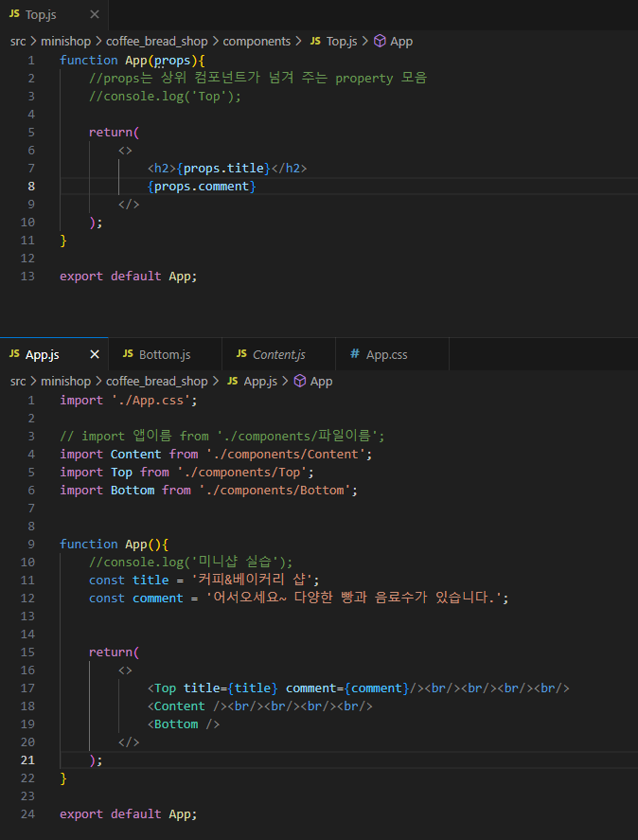This screenshot has width=638, height=840.
Task: Select 'minishop' in the App.js breadcrumb
Action: (x=65, y=381)
